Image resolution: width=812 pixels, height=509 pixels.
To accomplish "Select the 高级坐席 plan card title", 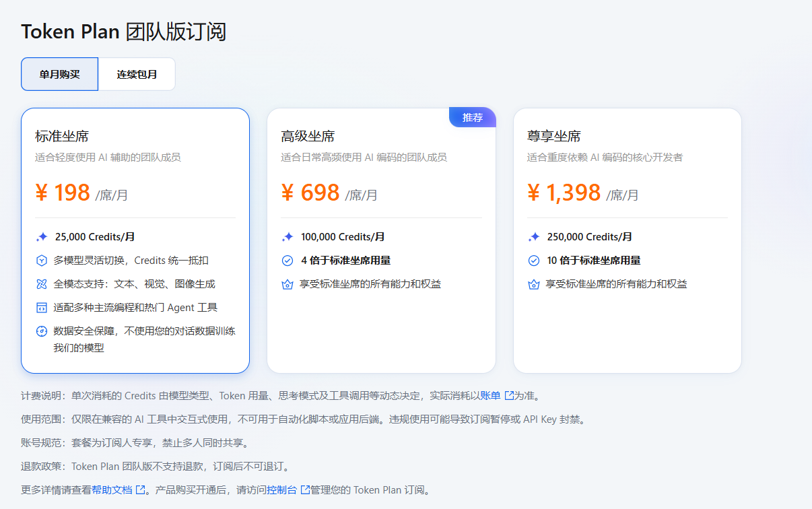I will pyautogui.click(x=308, y=137).
